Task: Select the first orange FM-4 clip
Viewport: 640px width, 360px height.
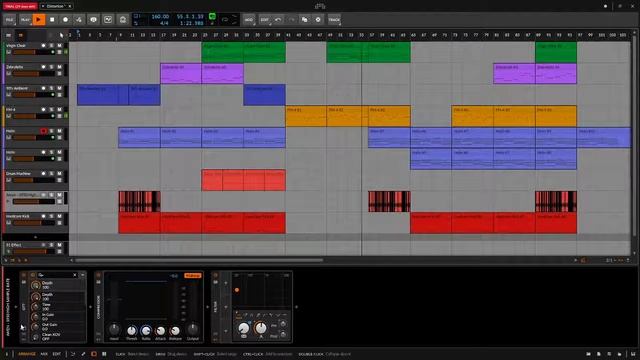Action: [x=306, y=116]
